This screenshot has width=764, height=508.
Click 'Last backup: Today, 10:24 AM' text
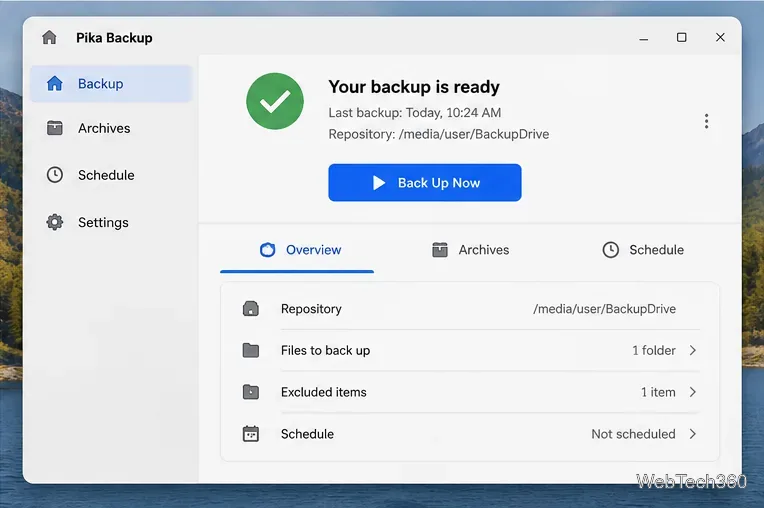pos(415,113)
